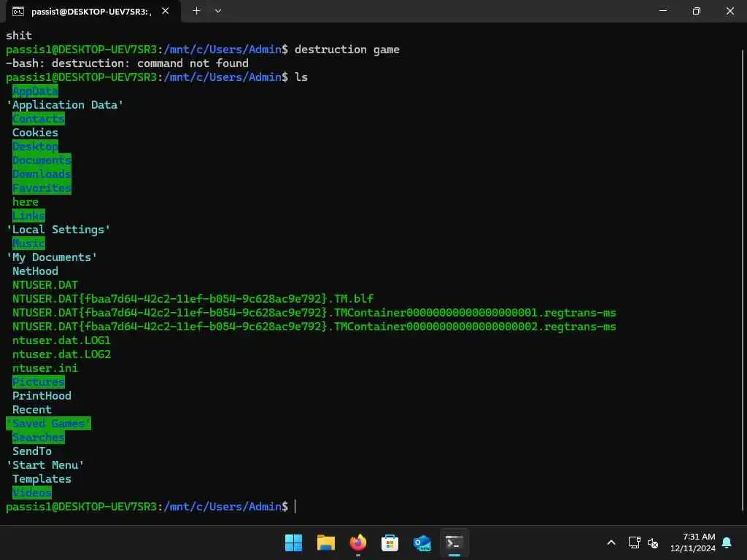Click the terminal vertical scrollbar

click(x=742, y=279)
